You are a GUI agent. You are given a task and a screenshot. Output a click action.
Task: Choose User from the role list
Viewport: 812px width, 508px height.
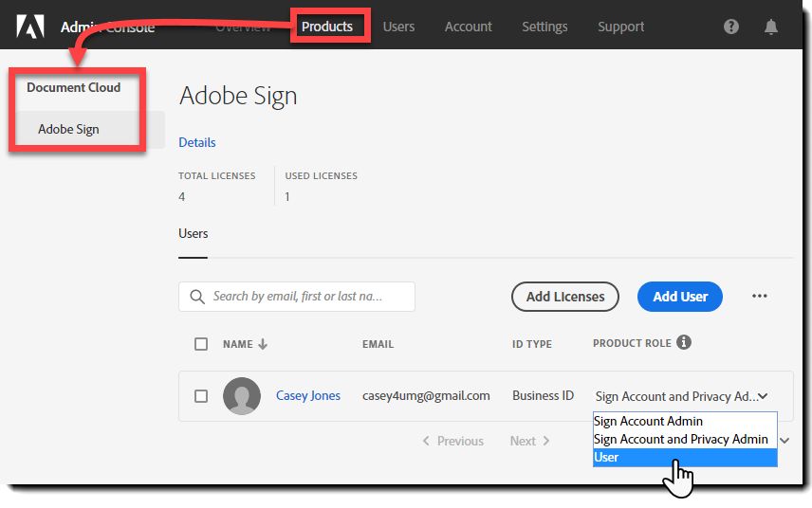tap(685, 457)
